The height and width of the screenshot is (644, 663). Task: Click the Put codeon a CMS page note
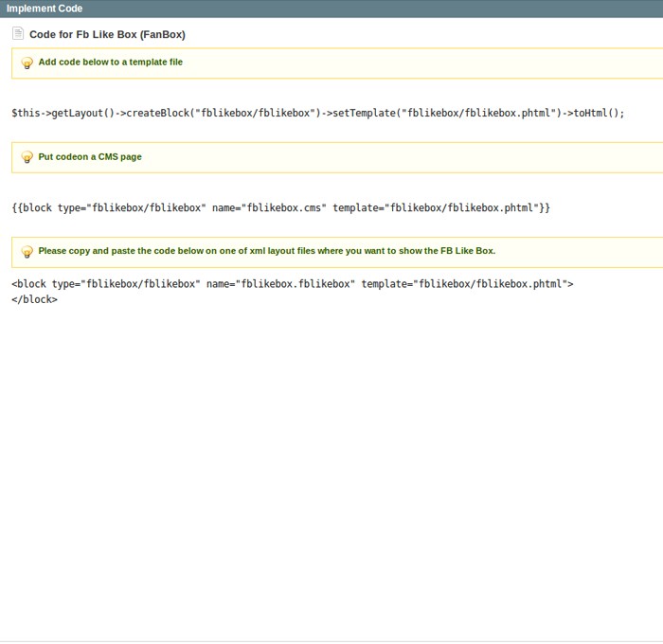(x=90, y=157)
